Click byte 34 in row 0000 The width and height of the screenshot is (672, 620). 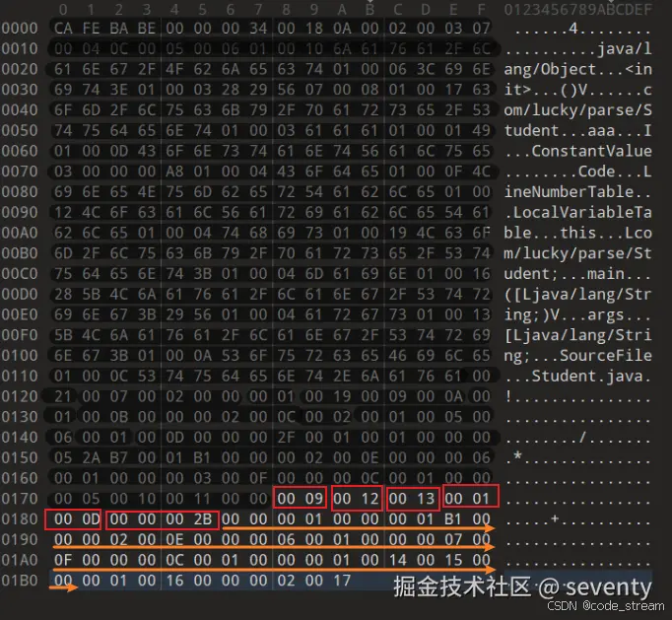[258, 29]
